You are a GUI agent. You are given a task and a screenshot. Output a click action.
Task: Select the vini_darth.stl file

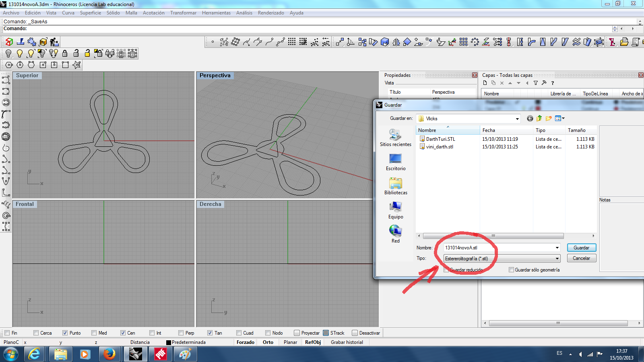tap(440, 147)
